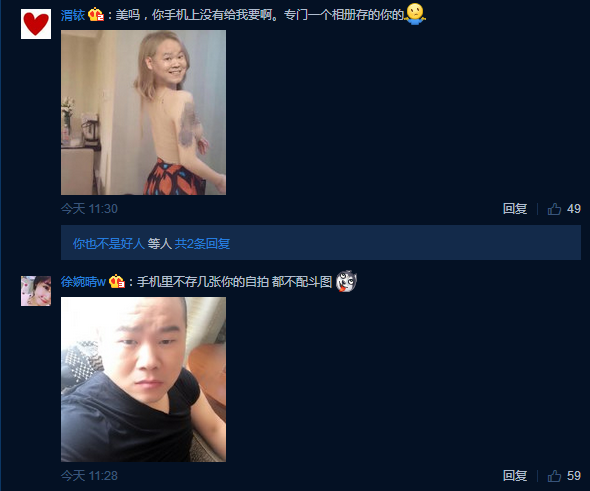Click the husky dog emoji in second comment
The width and height of the screenshot is (590, 491).
click(346, 281)
